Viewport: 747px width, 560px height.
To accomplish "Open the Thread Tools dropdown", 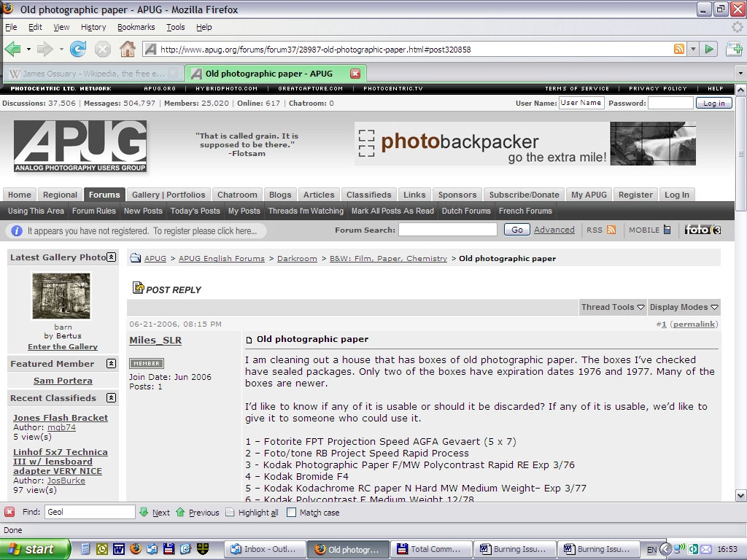I will (x=613, y=307).
